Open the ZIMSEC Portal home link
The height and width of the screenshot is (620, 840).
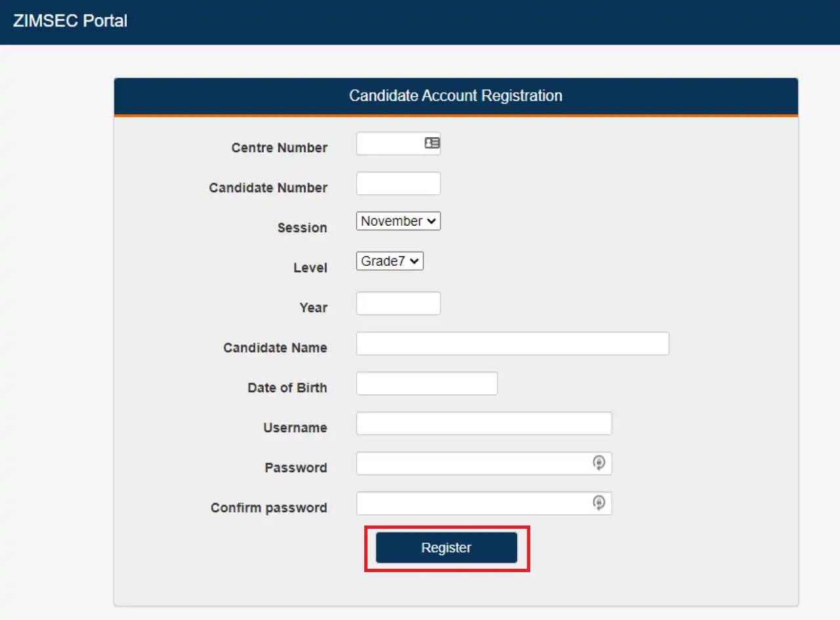click(70, 21)
